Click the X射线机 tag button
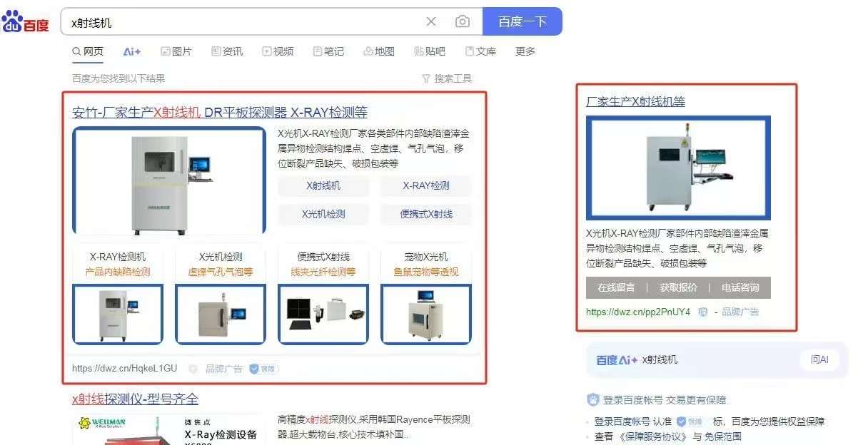Image resolution: width=868 pixels, height=445 pixels. click(x=323, y=185)
